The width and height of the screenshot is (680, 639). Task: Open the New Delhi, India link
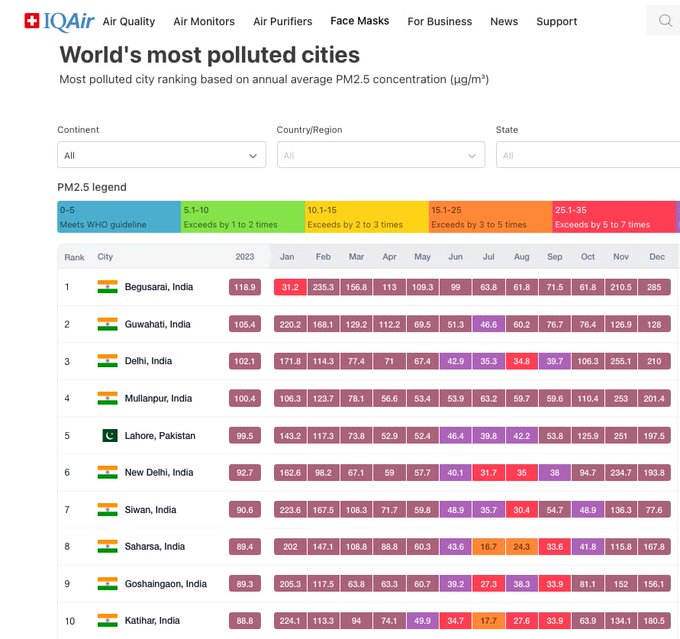point(159,473)
